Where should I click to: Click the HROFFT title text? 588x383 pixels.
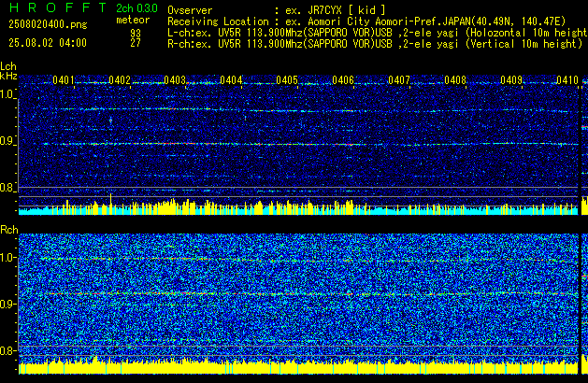coord(58,7)
